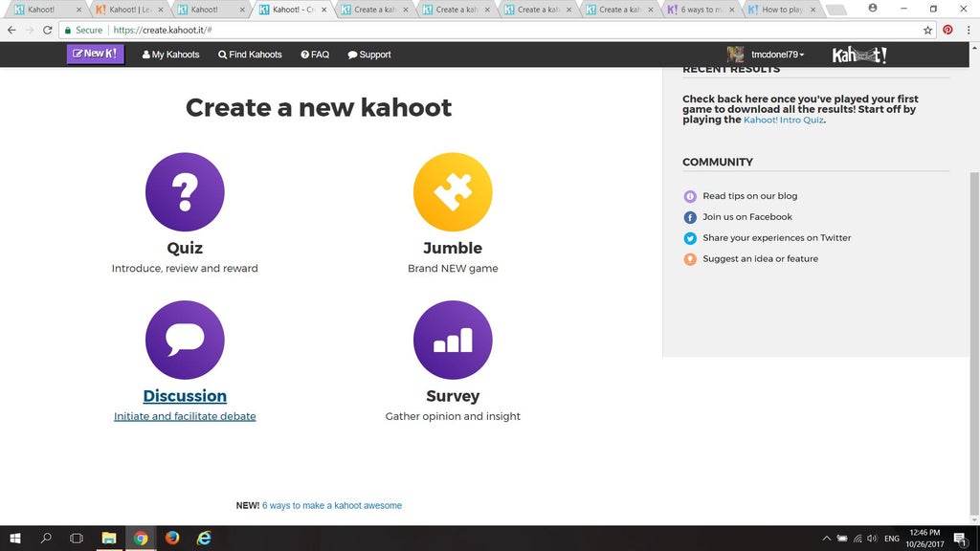Open the tmcdonel79 account dropdown

pyautogui.click(x=777, y=55)
